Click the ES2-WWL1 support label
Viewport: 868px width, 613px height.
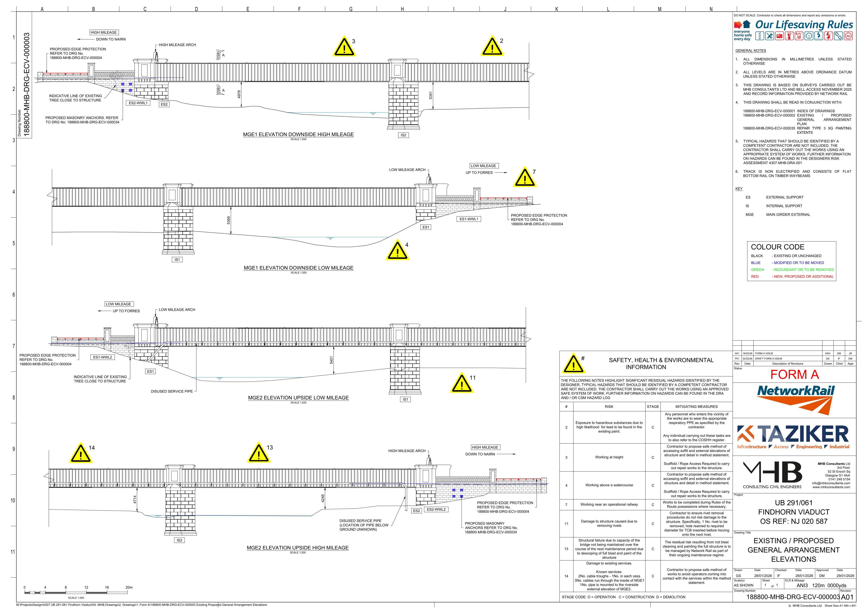click(x=138, y=103)
